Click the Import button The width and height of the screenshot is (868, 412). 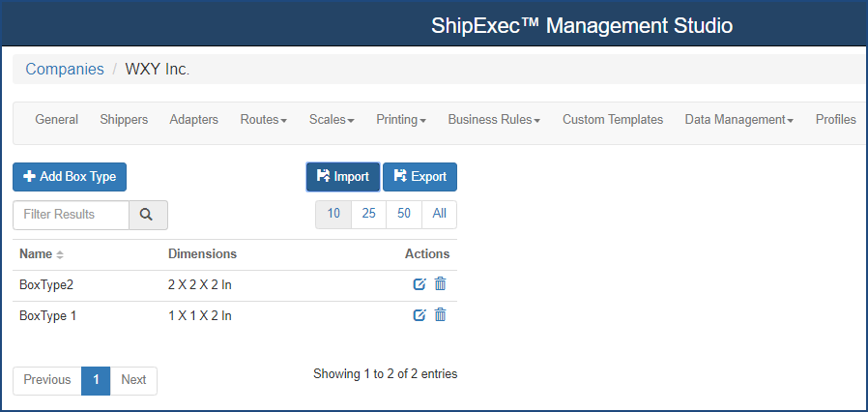pyautogui.click(x=343, y=177)
